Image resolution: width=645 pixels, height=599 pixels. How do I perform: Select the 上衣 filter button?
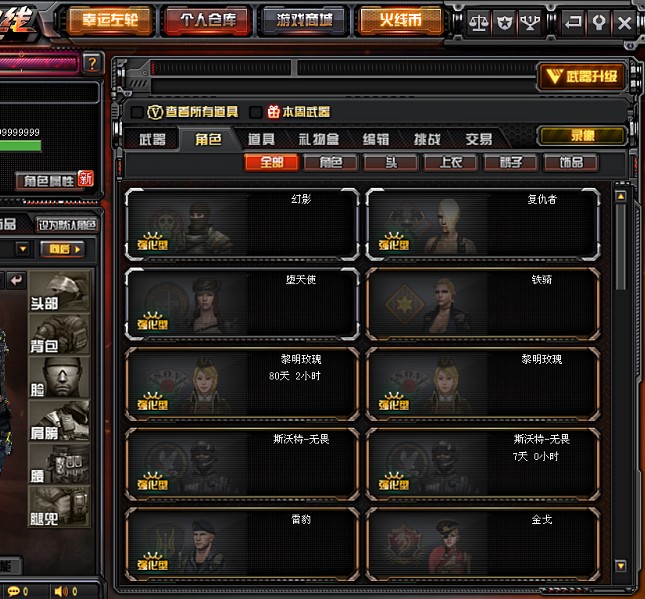[x=451, y=163]
